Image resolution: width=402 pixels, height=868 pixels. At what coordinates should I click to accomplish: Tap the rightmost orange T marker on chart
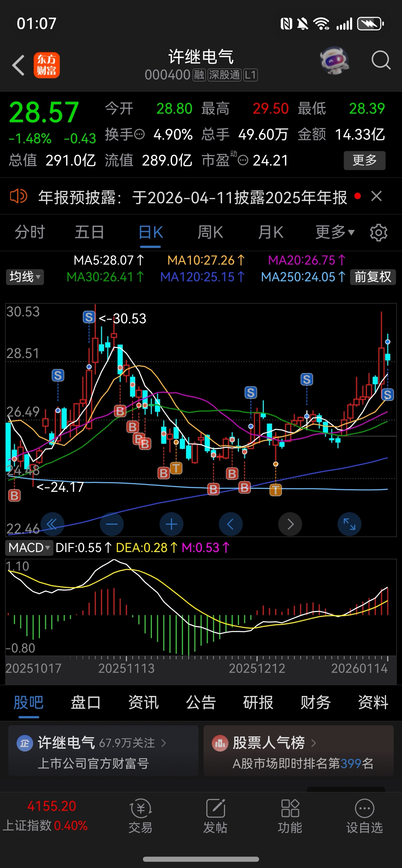coord(276,490)
